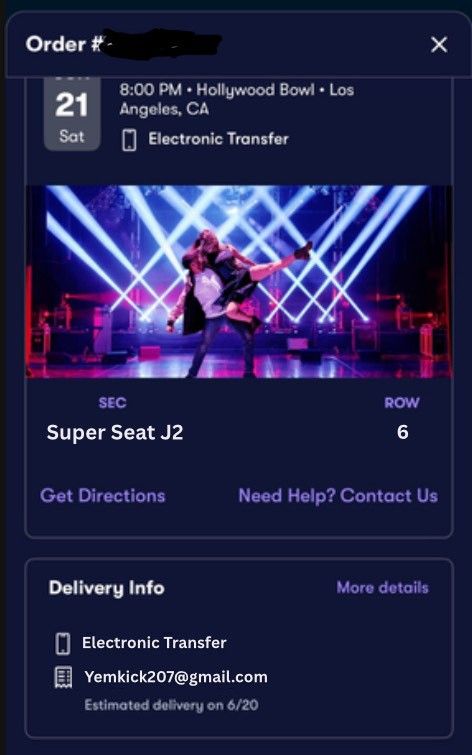Click Electronic Transfer label under venue
Screen dimensions: 472x755
click(218, 139)
